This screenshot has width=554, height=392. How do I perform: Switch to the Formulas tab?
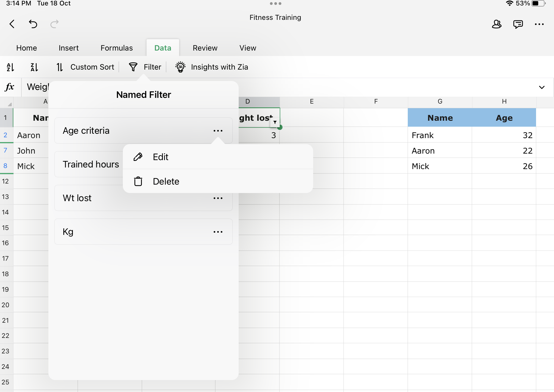(x=117, y=48)
